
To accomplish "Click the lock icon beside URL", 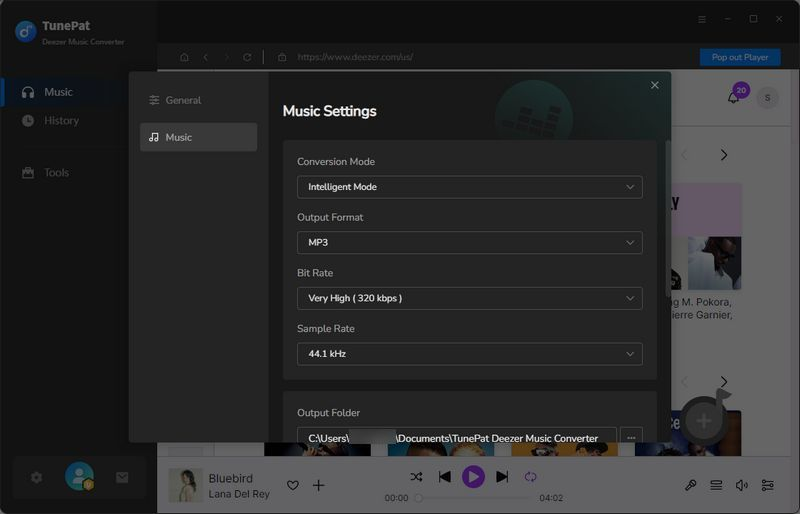I will (282, 57).
